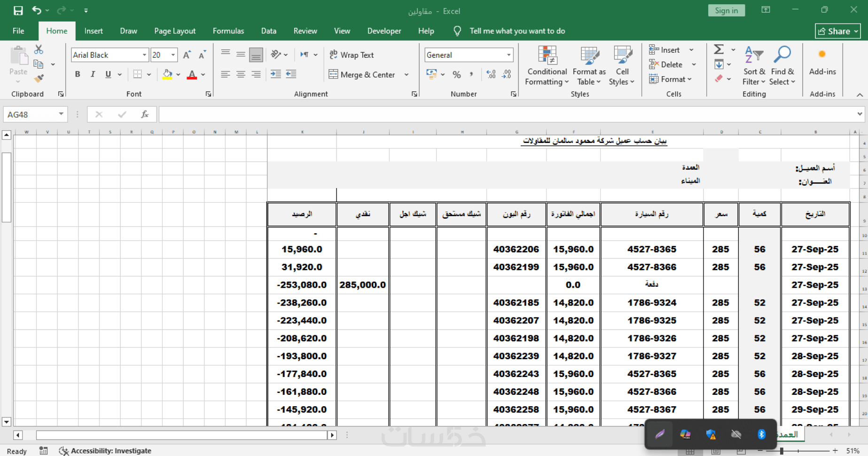Toggle Wrap Text for the cell

(x=352, y=55)
